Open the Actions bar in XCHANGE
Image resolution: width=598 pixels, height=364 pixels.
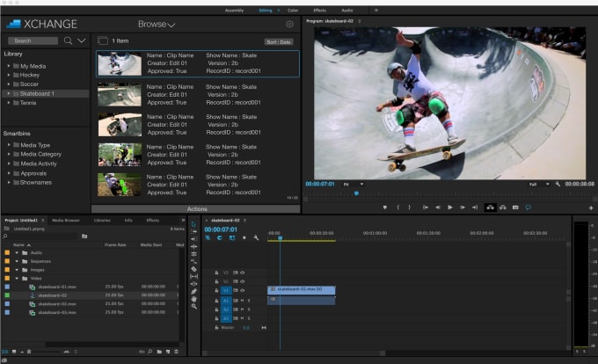click(x=196, y=209)
